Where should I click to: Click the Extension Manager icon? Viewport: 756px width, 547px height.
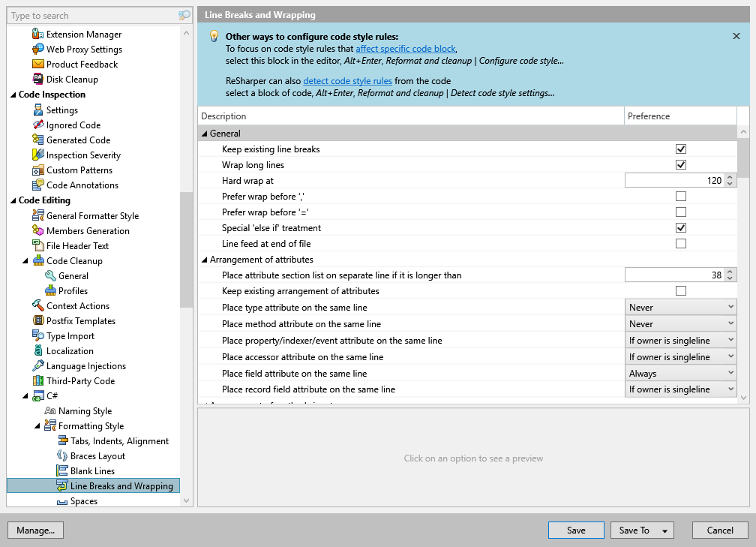38,35
